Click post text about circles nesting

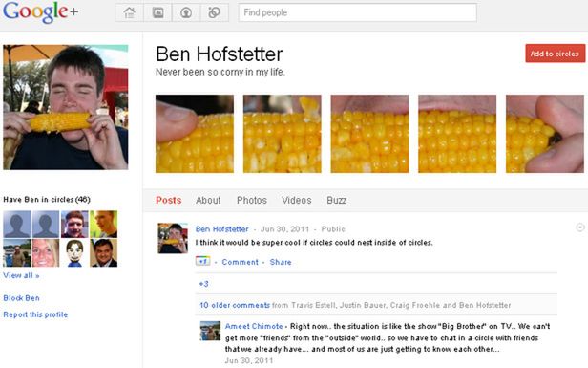tap(314, 243)
